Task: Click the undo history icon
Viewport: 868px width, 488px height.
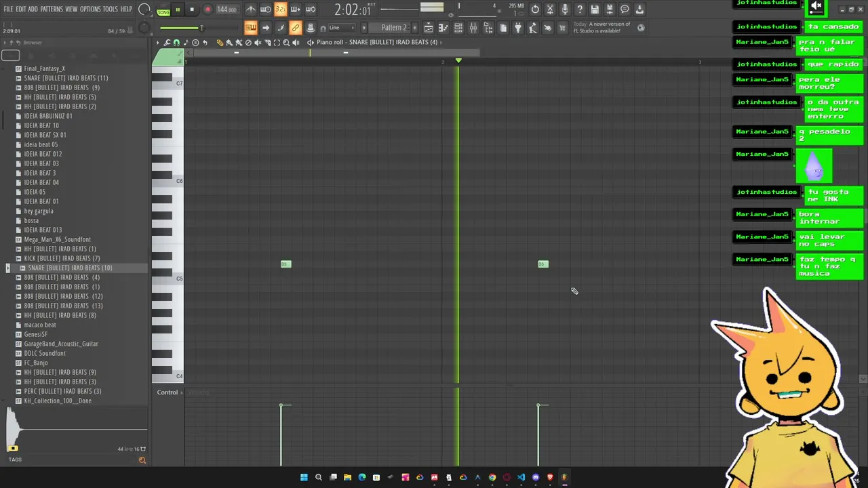Action: point(535,9)
